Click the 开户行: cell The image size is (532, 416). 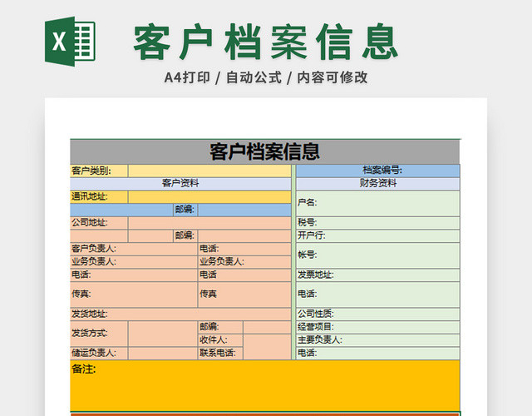click(x=378, y=235)
